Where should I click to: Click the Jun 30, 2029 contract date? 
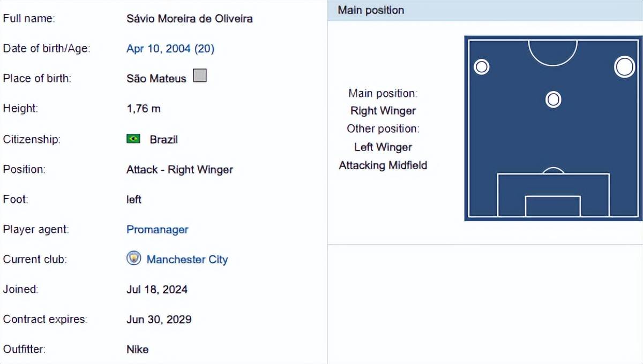(x=159, y=320)
